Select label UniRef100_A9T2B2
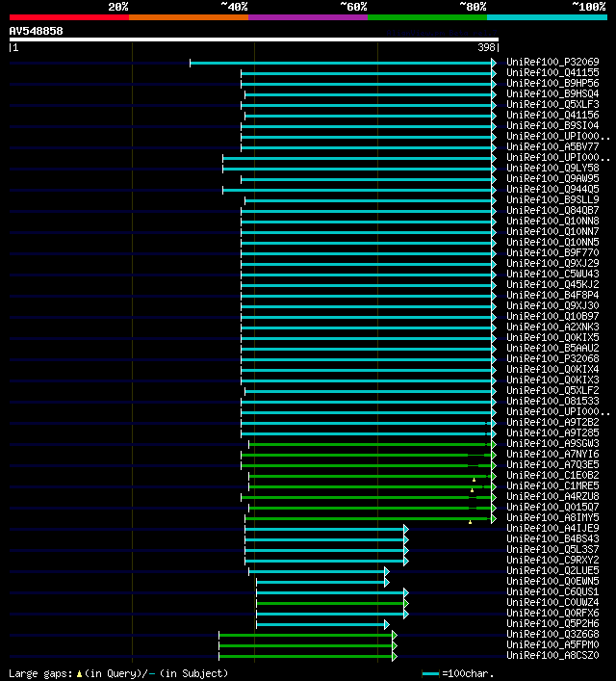616x681 pixels. click(x=552, y=422)
